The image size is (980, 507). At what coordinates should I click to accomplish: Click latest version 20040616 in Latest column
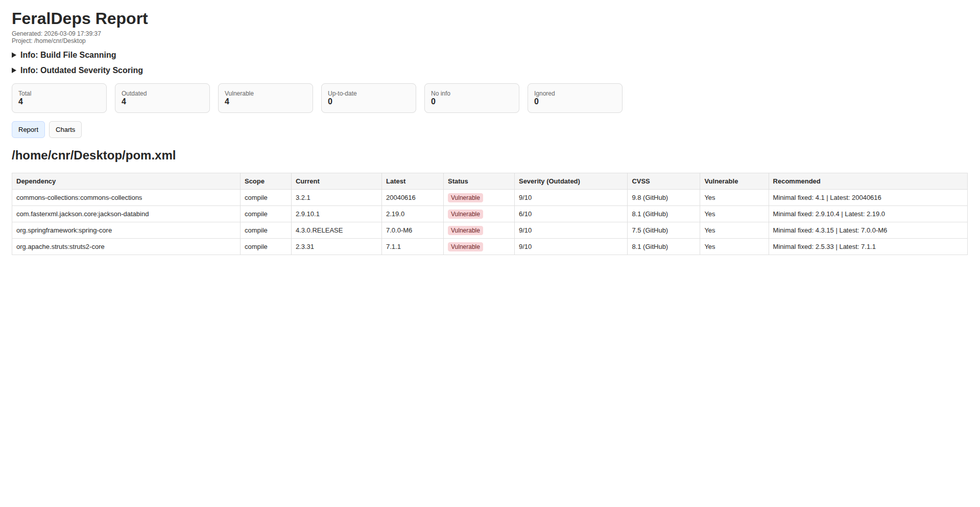click(401, 198)
